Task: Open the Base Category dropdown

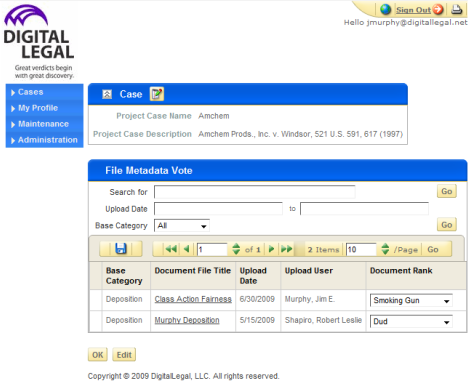Action: click(182, 226)
